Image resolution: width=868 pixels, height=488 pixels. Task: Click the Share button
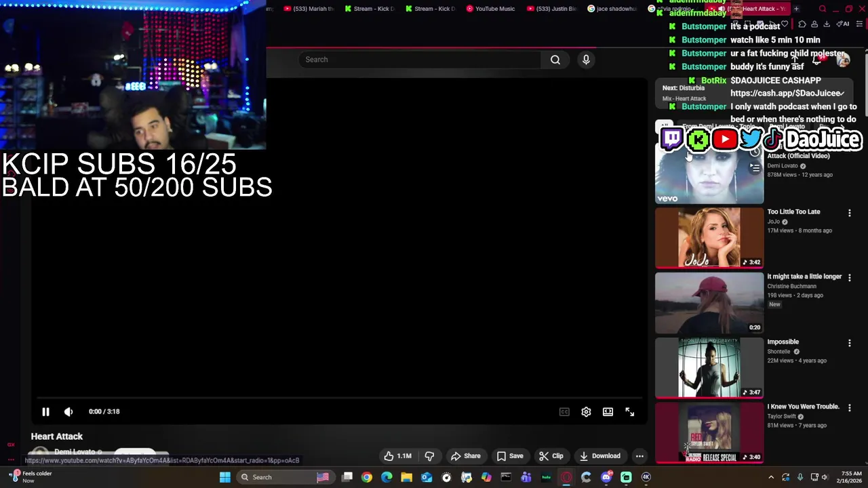(x=466, y=456)
